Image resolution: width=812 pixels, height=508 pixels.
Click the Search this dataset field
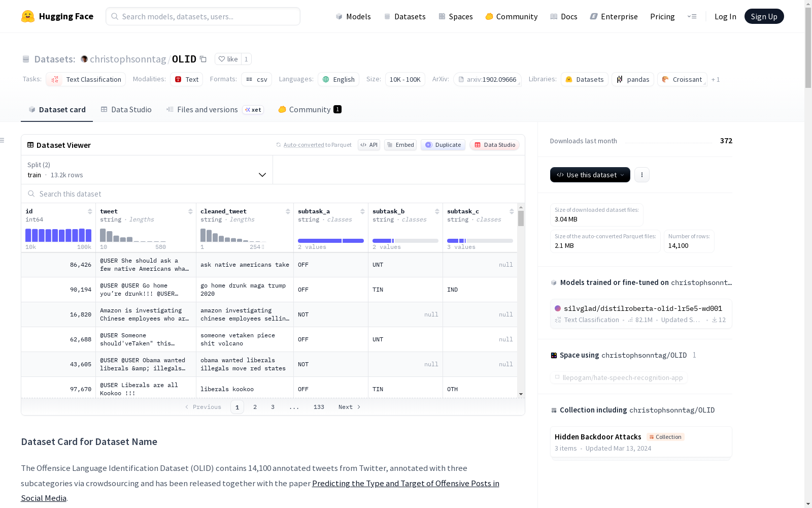point(273,194)
